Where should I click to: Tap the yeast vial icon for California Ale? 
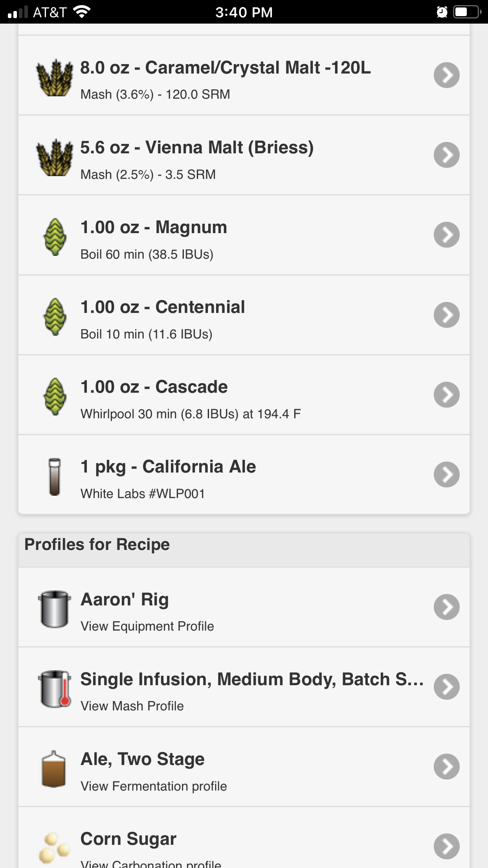coord(55,477)
